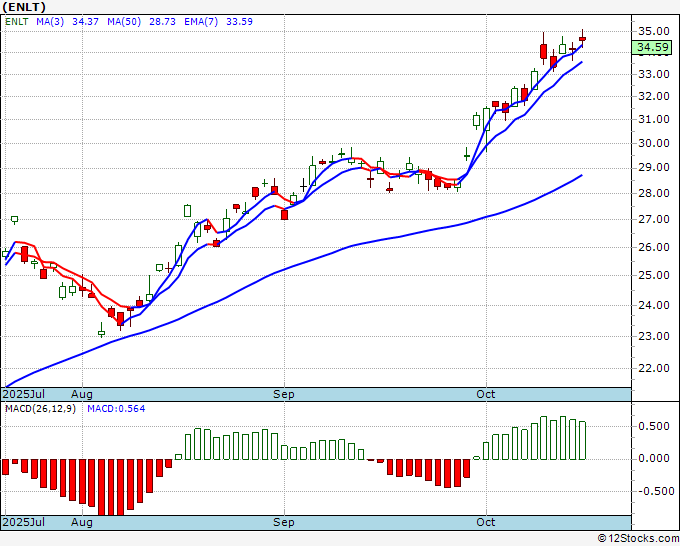Click the 33.00 price axis label

click(x=654, y=74)
